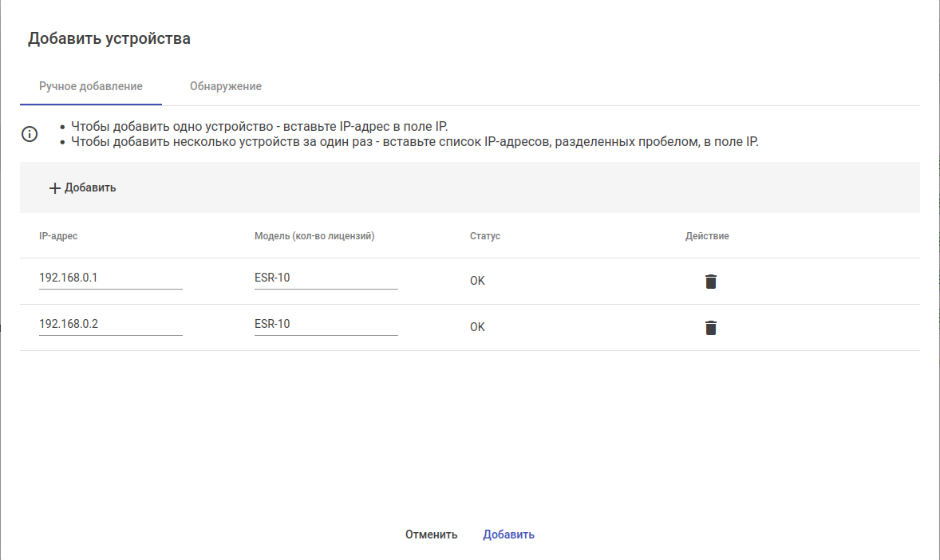The width and height of the screenshot is (940, 560).
Task: Open the ESR-10 model field for 192.168.0.2
Action: click(x=326, y=325)
